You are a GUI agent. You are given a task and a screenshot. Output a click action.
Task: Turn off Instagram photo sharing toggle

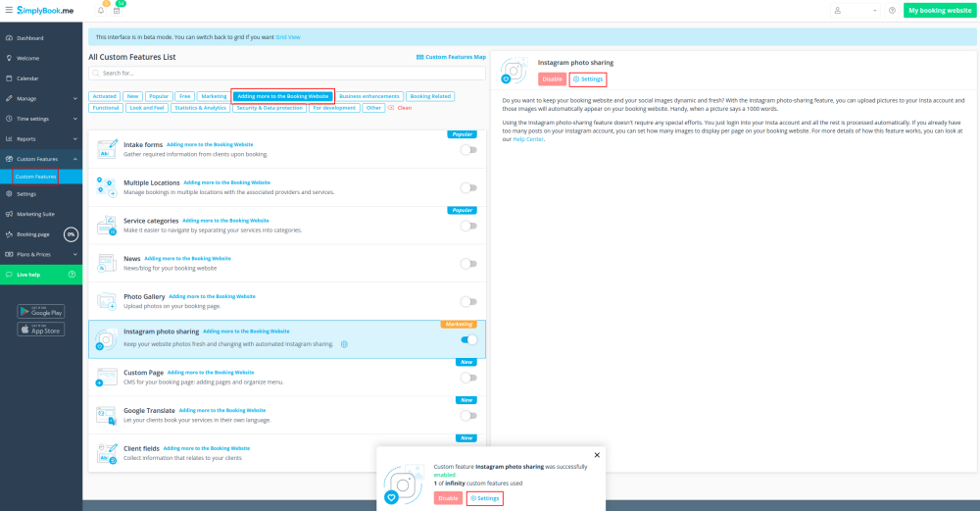(x=468, y=339)
